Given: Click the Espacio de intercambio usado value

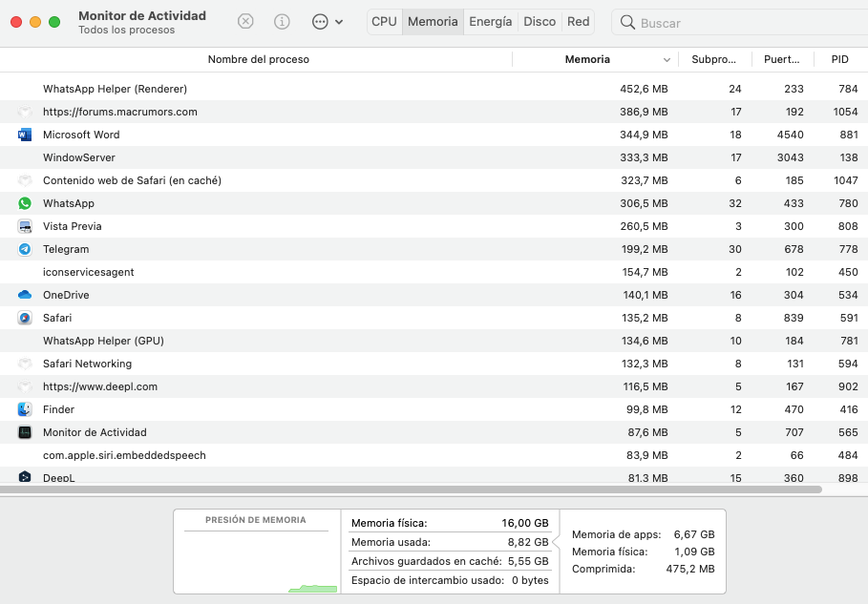Looking at the screenshot, I should 530,580.
